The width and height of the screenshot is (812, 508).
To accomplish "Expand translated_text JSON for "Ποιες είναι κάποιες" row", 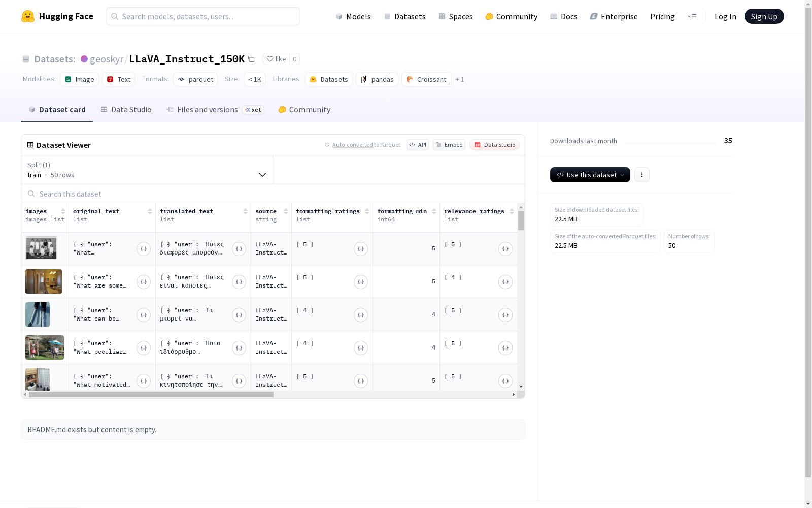I will [x=239, y=282].
